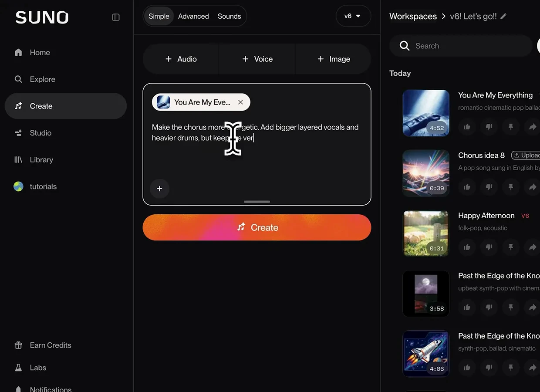The width and height of the screenshot is (540, 392).
Task: Pin the You Are My Everything song
Action: pyautogui.click(x=511, y=127)
